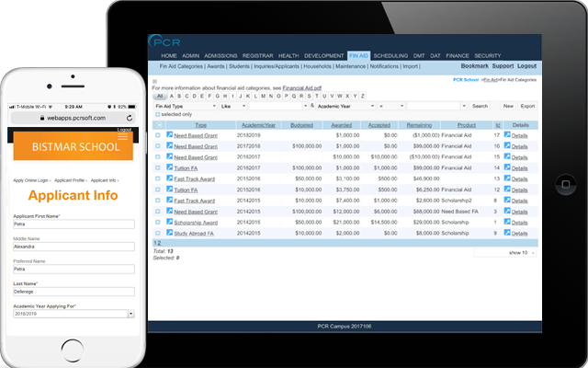Image resolution: width=588 pixels, height=368 pixels.
Task: Open the hamburger menu on phone site
Action: 122,136
